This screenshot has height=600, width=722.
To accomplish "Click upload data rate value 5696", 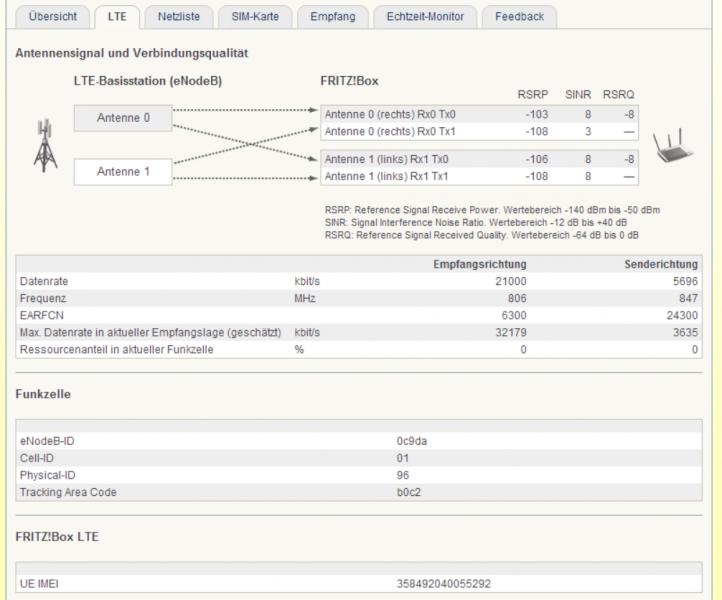I will click(685, 281).
